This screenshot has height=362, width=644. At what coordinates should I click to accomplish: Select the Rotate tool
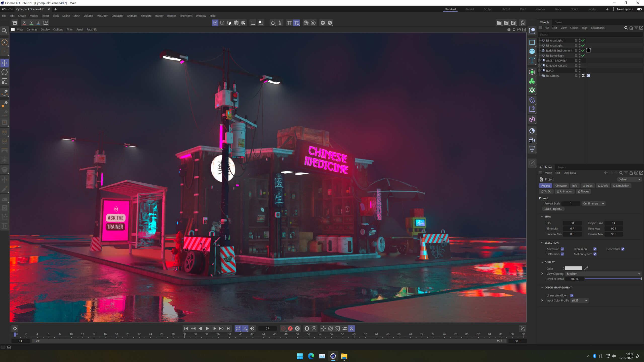click(x=5, y=72)
